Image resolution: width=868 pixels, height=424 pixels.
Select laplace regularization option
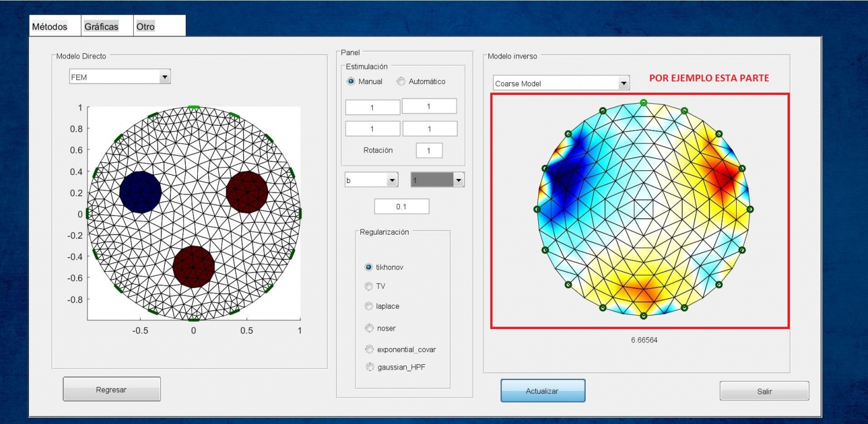coord(369,306)
